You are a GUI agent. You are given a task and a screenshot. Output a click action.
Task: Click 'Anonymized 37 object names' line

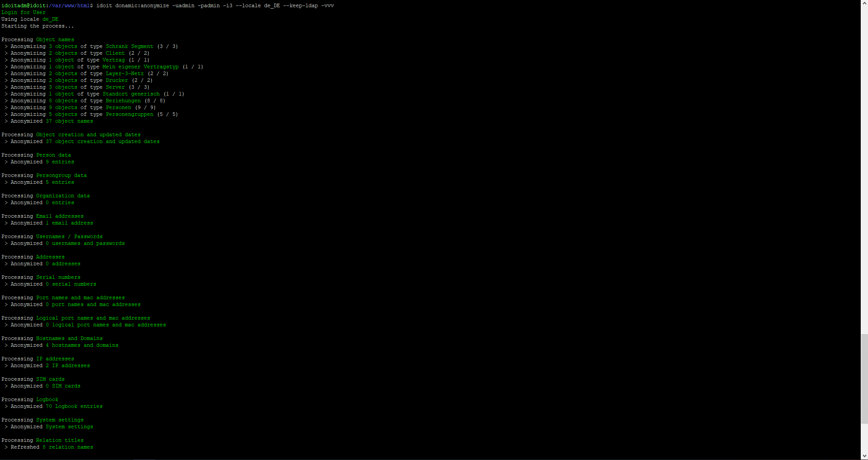tap(52, 121)
